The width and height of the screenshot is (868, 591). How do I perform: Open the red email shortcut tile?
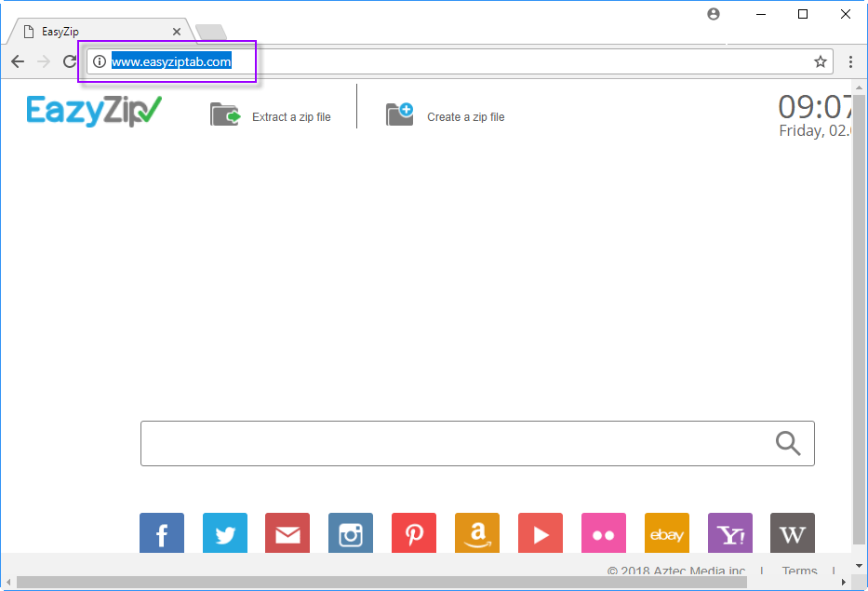coord(287,533)
